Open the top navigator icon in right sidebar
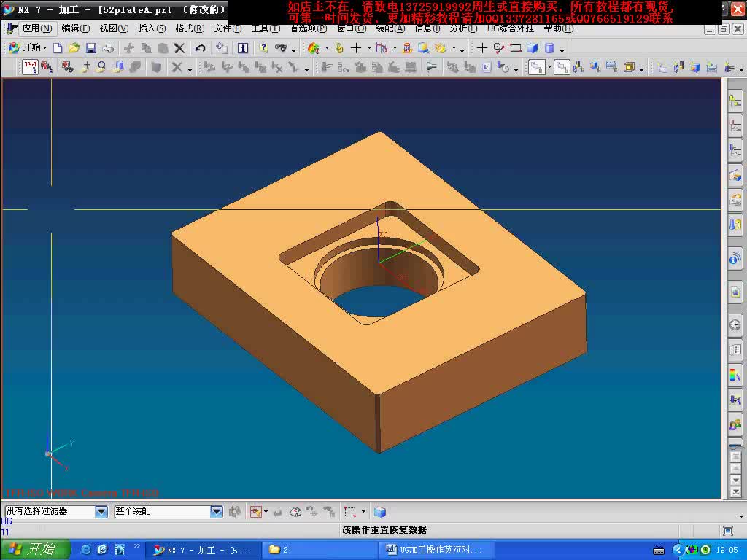 pos(735,101)
